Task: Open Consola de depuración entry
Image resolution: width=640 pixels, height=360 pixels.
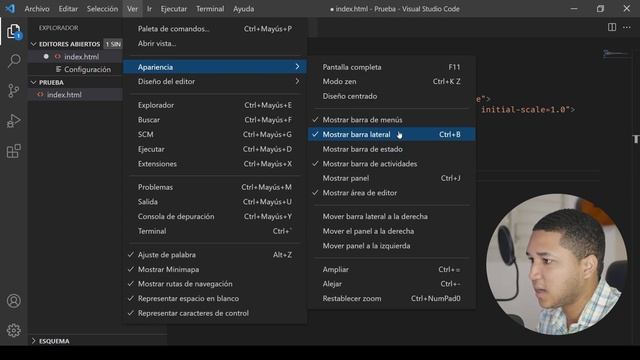Action: coord(215,216)
